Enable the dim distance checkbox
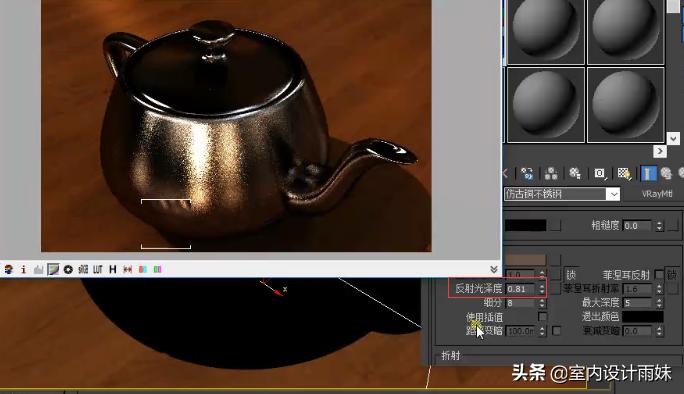Viewport: 684px width, 394px height. (556, 331)
